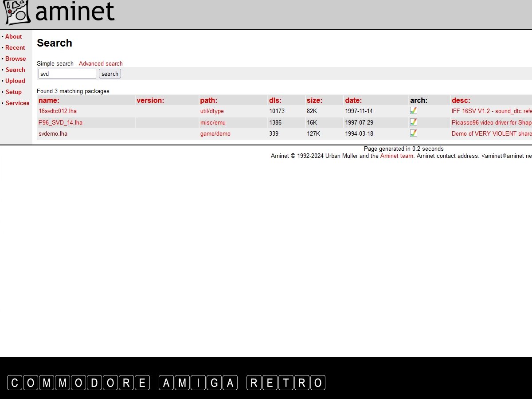This screenshot has height=399, width=532.
Task: Visit the Aminet team link in footer
Action: [396, 156]
